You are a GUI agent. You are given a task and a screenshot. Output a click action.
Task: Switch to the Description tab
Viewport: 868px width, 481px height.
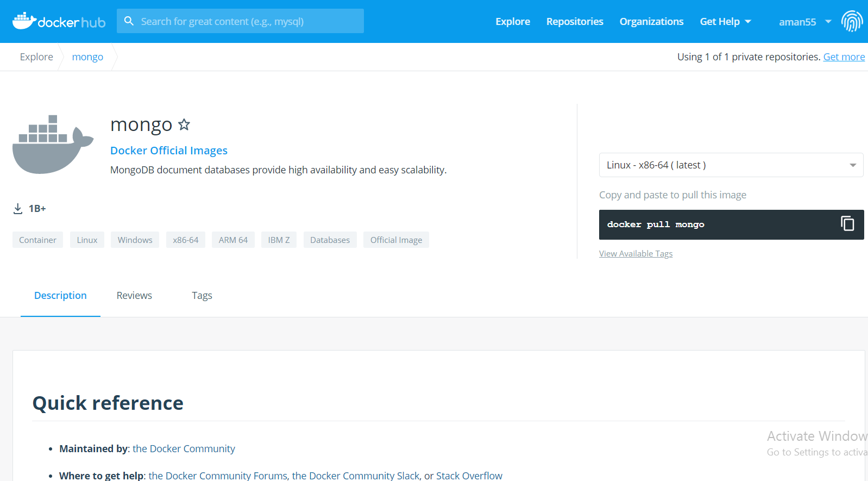click(60, 296)
